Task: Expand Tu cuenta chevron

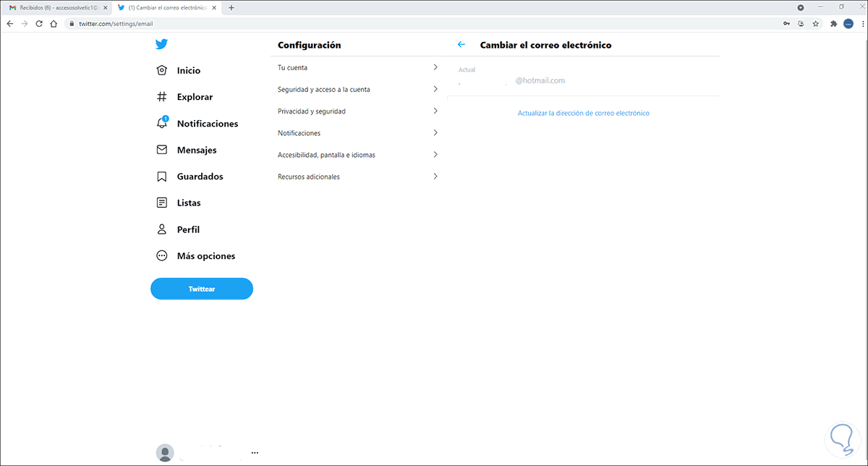Action: pyautogui.click(x=435, y=67)
